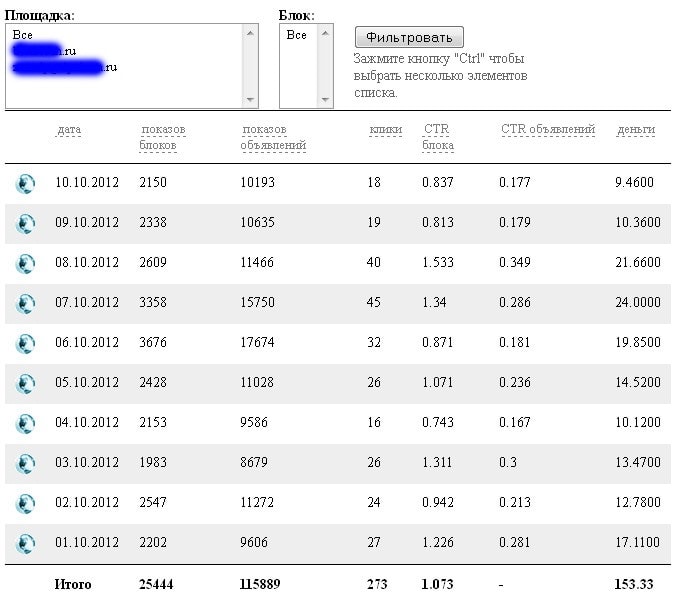The height and width of the screenshot is (611, 685).
Task: Click the date 09.10.2012
Action: click(x=87, y=223)
